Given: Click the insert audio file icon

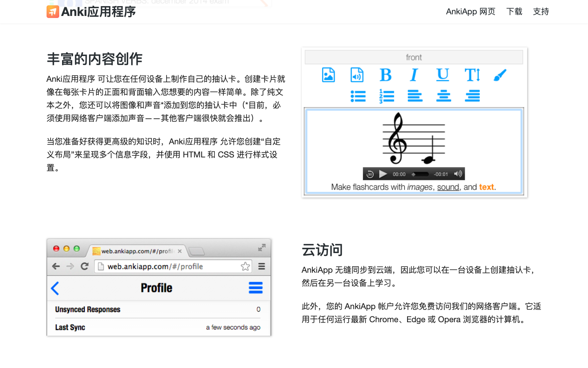Looking at the screenshot, I should pyautogui.click(x=357, y=75).
